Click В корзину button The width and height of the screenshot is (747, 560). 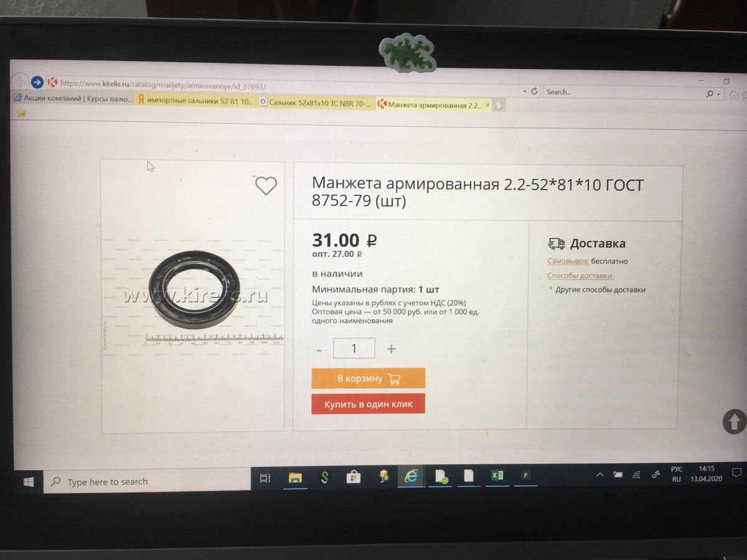pos(369,378)
